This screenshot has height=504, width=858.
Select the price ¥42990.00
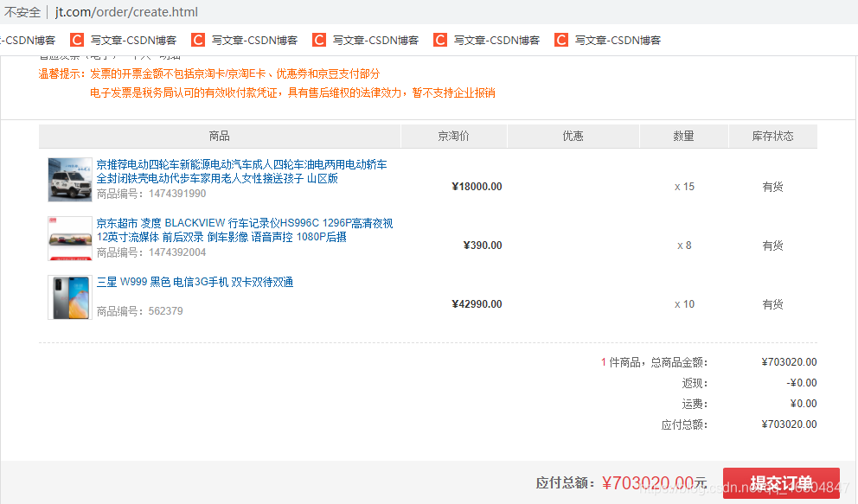(x=477, y=304)
